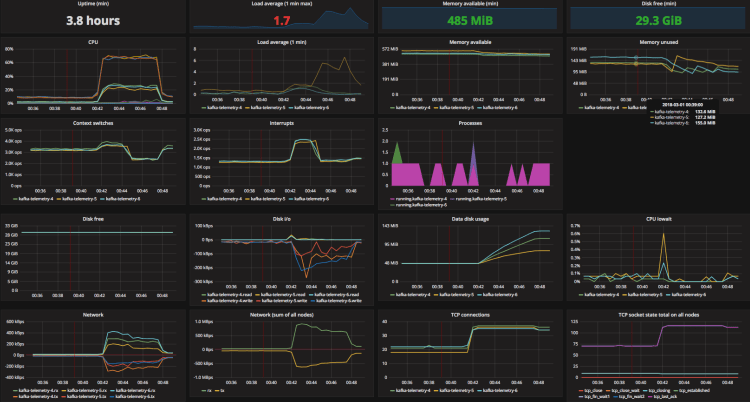Open the Uptime (min) panel title menu
Image resolution: width=750 pixels, height=402 pixels.
click(92, 3)
